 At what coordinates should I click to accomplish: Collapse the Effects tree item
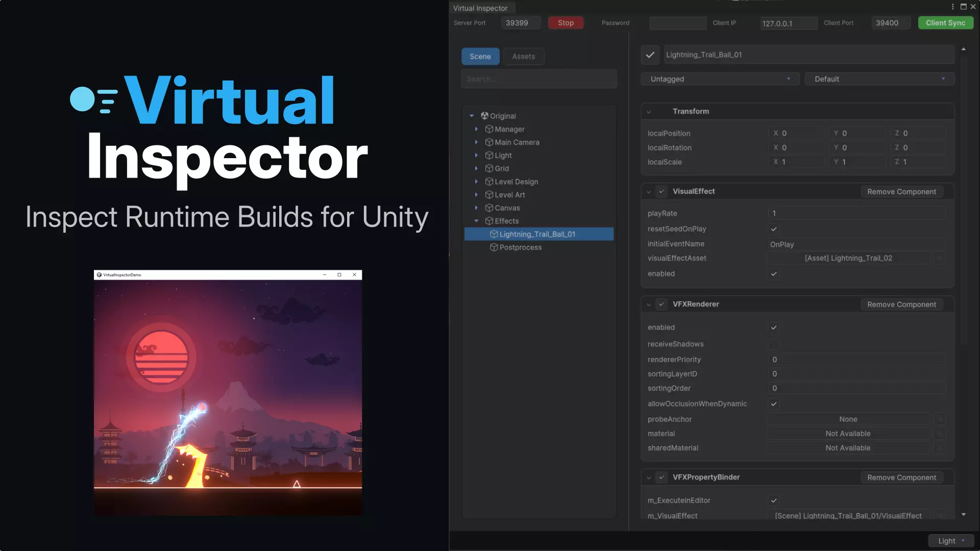477,221
